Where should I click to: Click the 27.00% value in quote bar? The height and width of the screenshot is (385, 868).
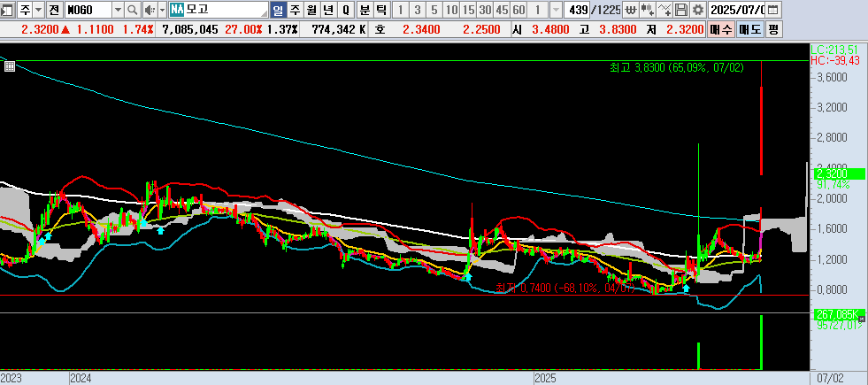click(243, 29)
